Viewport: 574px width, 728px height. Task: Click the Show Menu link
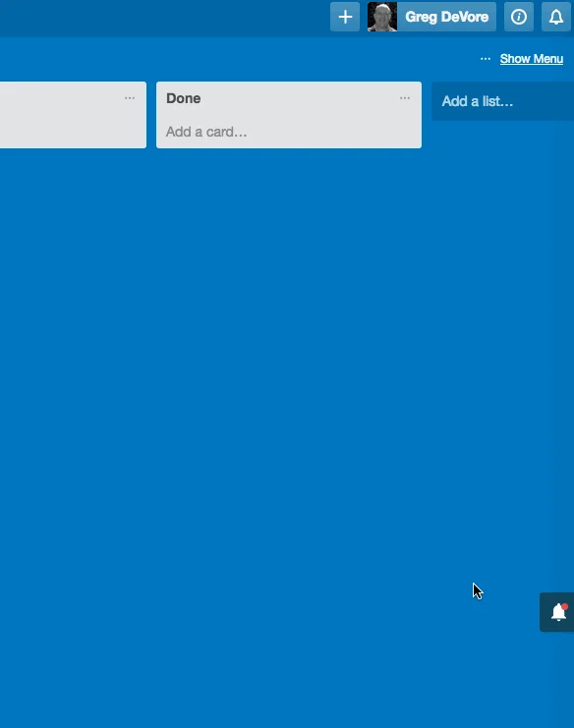pos(532,59)
